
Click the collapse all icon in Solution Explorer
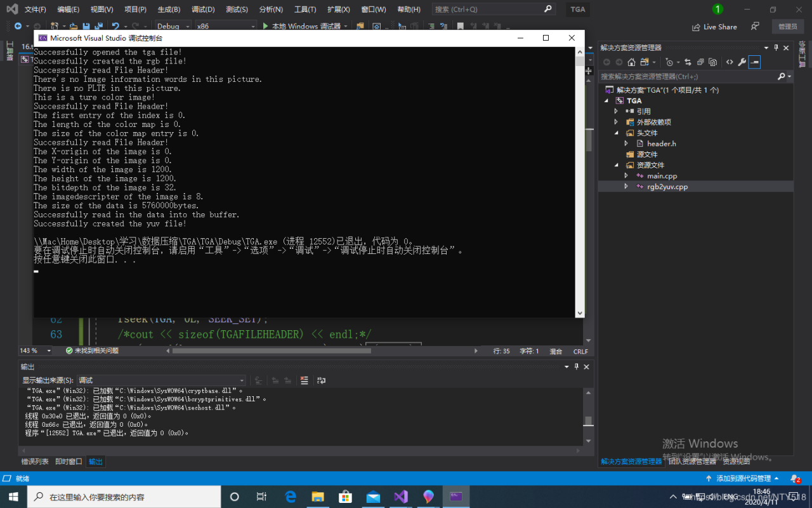tap(700, 62)
